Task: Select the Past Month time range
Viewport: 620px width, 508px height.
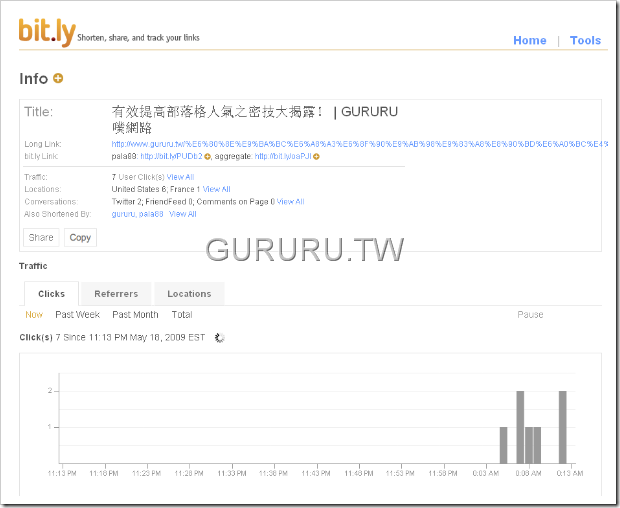Action: point(135,315)
